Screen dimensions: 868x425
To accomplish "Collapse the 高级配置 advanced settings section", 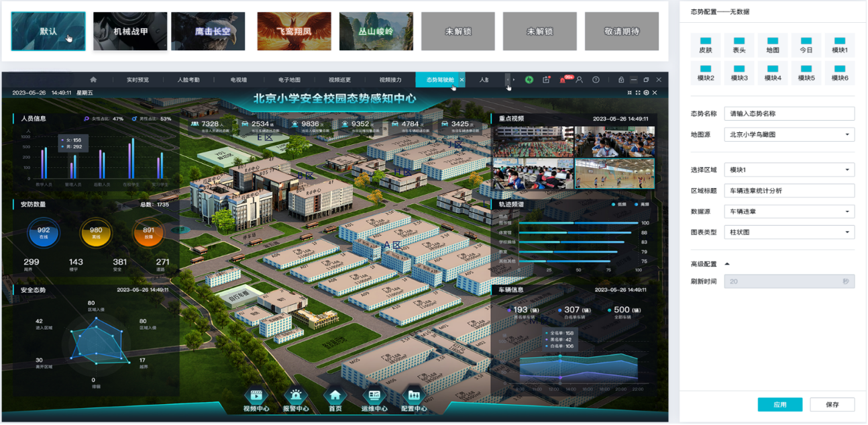I will click(727, 264).
